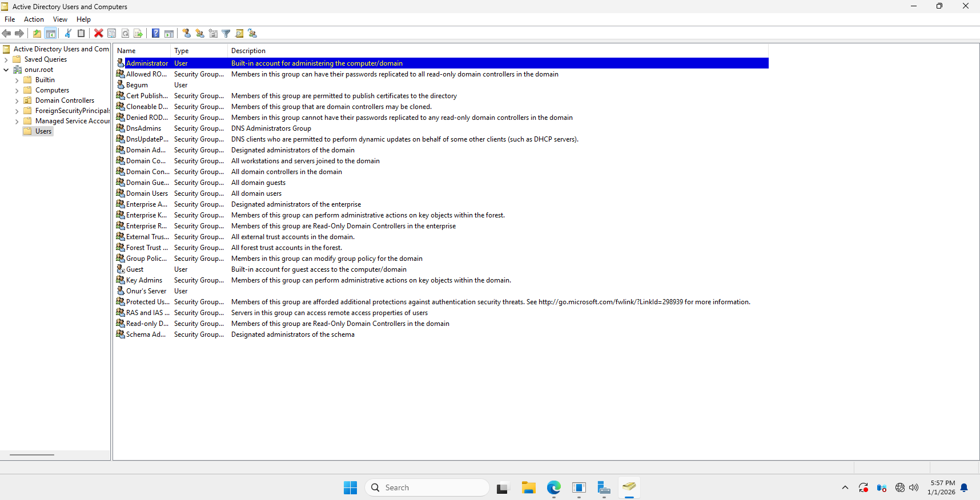Click the Cut scissors toolbar icon
This screenshot has height=500, width=980.
[68, 34]
